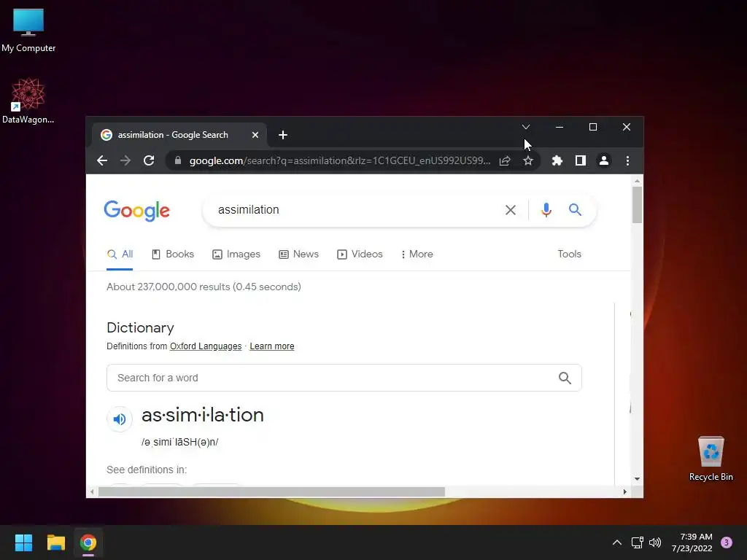
Task: Click the scroll-down arrow of the page
Action: point(637,478)
